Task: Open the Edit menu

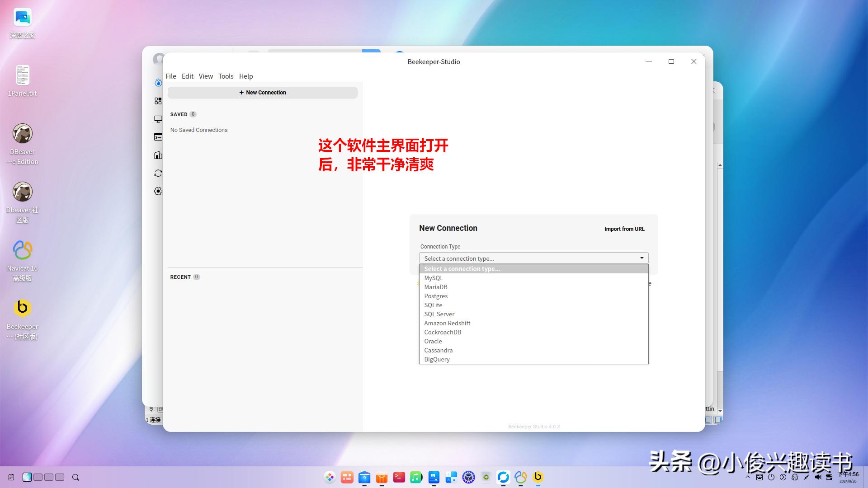Action: [187, 76]
